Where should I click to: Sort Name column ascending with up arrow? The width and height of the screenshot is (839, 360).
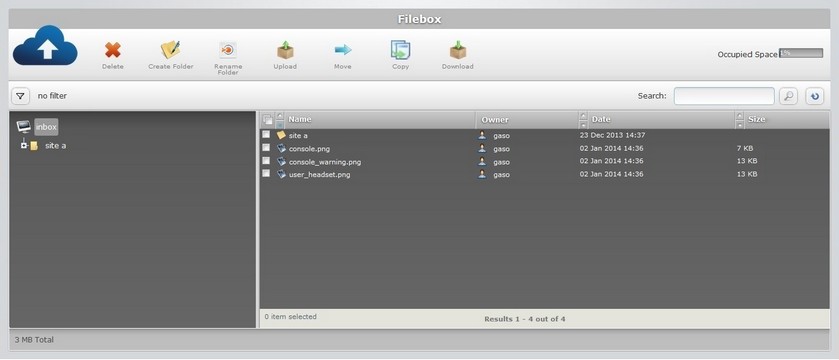click(x=280, y=116)
